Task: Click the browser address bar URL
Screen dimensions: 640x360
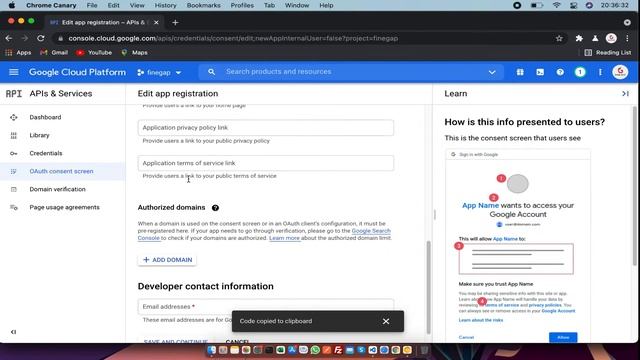Action: (233, 38)
